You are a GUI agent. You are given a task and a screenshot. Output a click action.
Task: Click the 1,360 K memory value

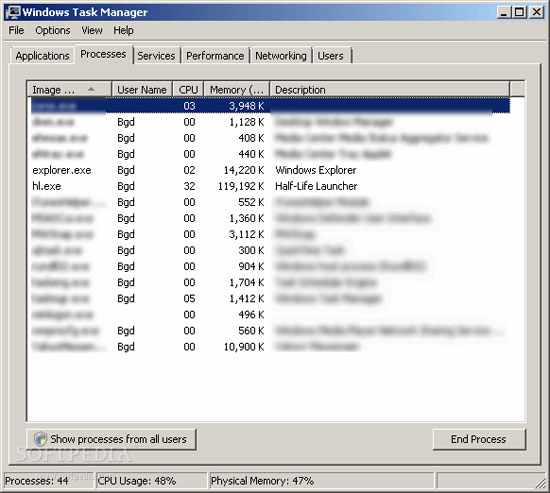pos(247,218)
